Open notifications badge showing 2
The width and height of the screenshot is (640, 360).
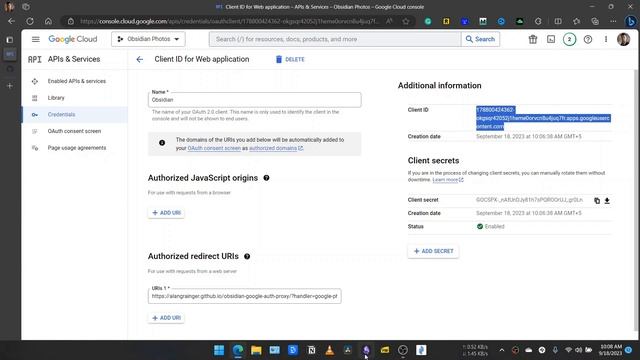pos(569,39)
